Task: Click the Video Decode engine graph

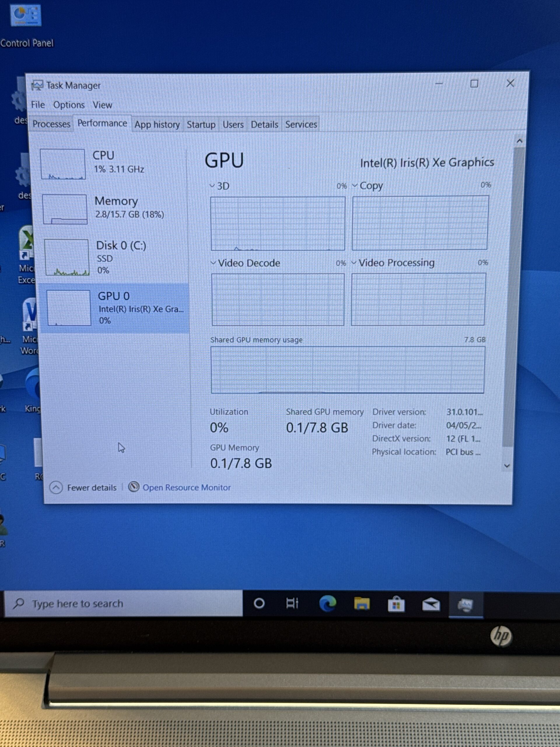Action: 278,300
